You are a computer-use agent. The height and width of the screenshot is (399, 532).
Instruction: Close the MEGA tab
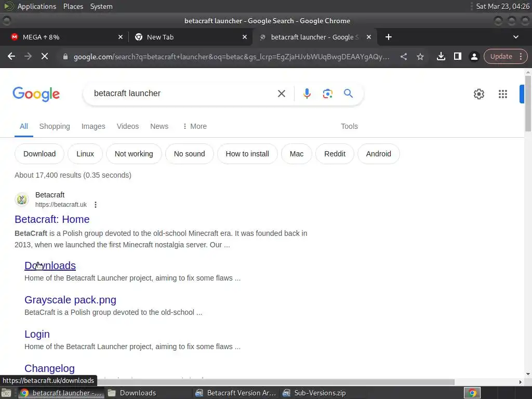click(121, 37)
